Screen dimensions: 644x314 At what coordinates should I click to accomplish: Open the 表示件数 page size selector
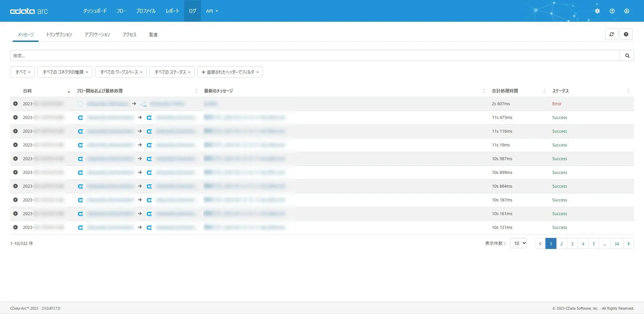[x=518, y=243]
